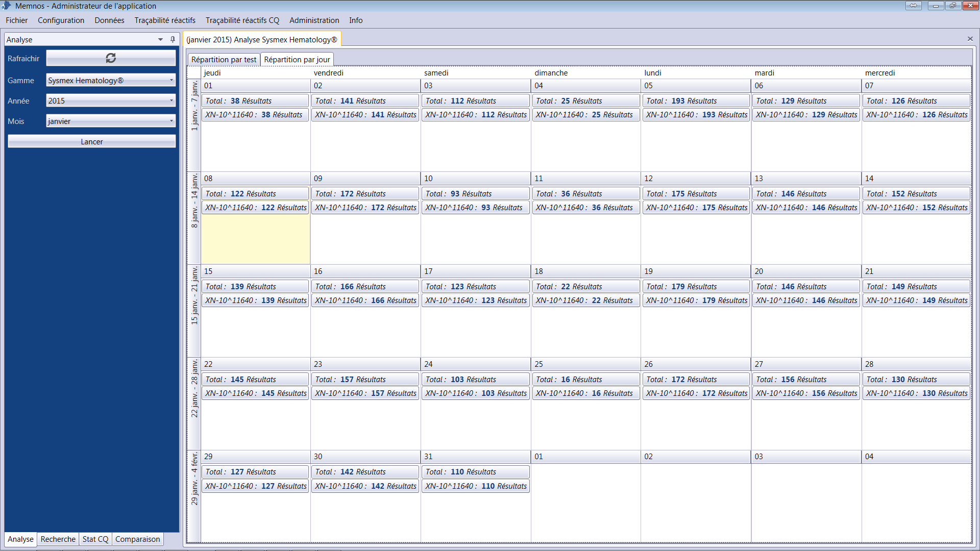Select week header 22 janv. - 28 janv.
The image size is (980, 551).
(194, 404)
